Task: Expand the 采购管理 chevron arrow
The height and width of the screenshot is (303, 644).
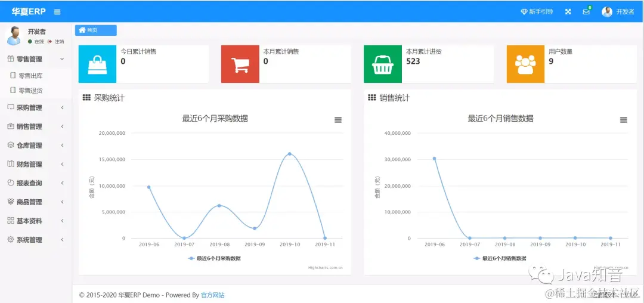Action: pos(62,107)
